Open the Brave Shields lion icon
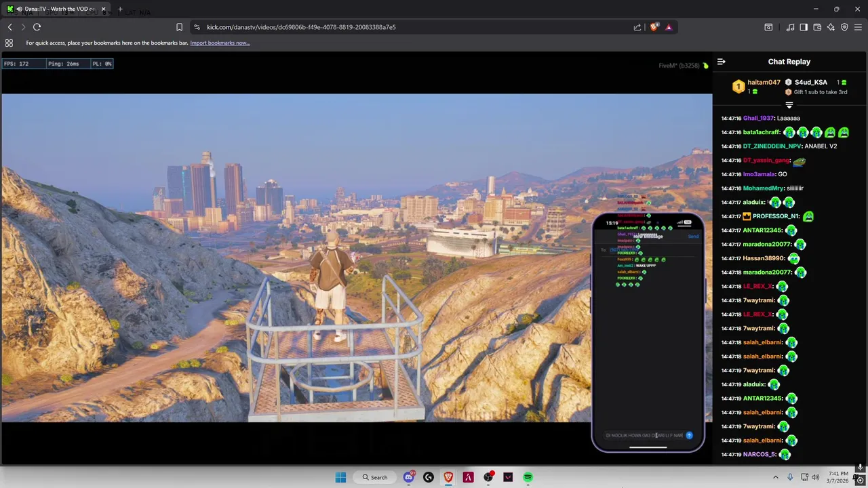This screenshot has width=868, height=488. 654,27
